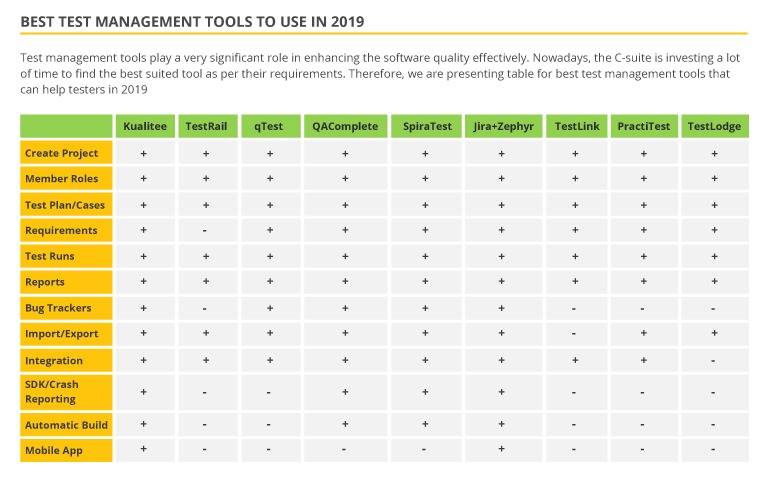Click the Test Plan/Cases row label
The image size is (768, 477).
[x=66, y=205]
